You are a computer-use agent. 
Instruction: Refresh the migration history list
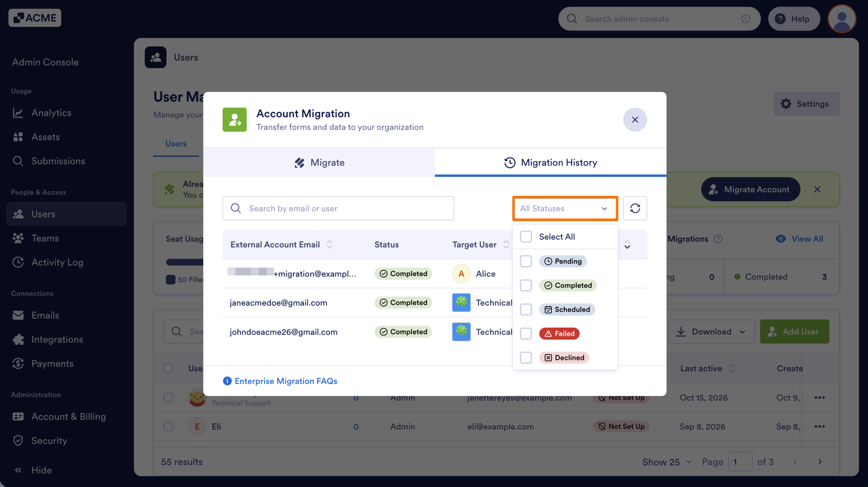point(635,208)
